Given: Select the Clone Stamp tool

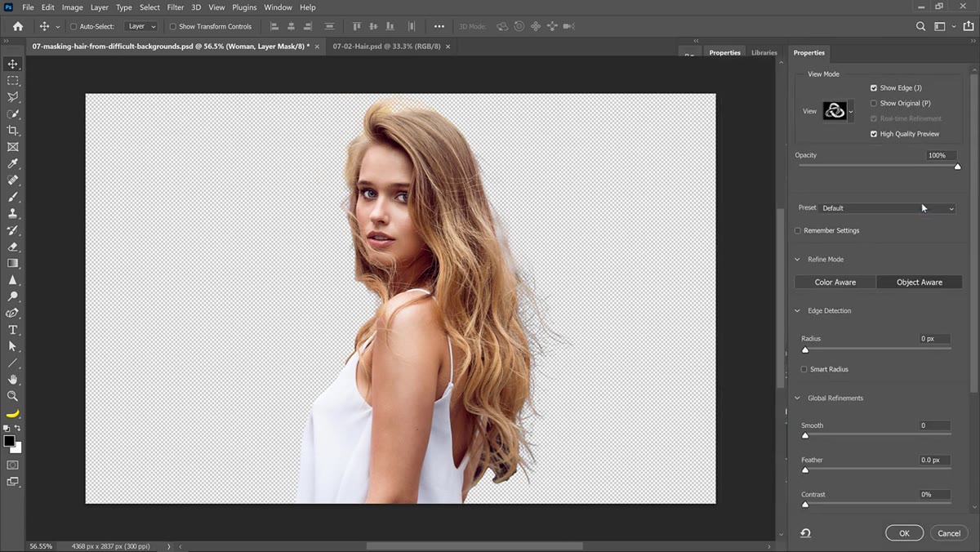Looking at the screenshot, I should click(12, 213).
